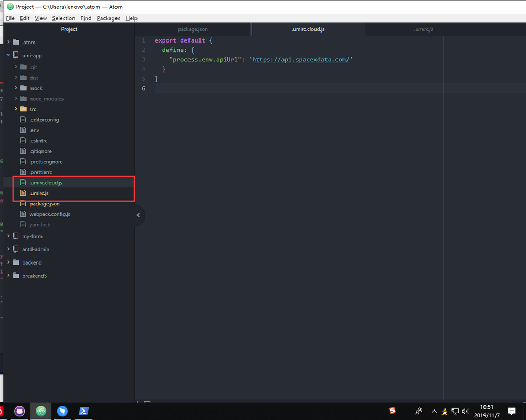
Task: Switch to the .umirc.cloud.js tab
Action: [308, 29]
